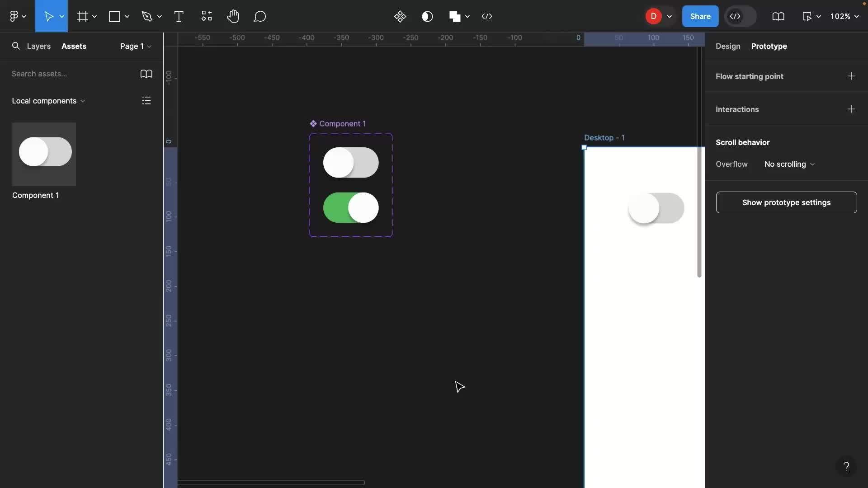
Task: Open assets library book icon in sidebar
Action: [146, 74]
